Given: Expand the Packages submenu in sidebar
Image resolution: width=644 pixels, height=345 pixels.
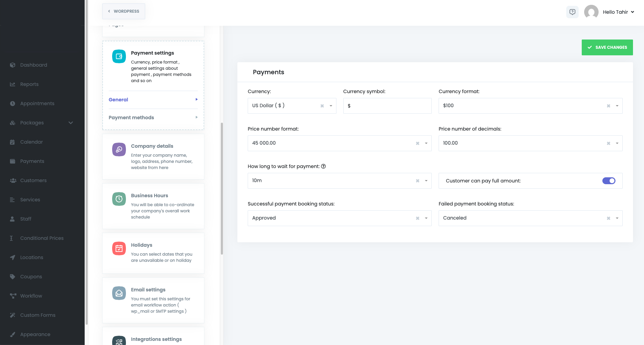Looking at the screenshot, I should [x=71, y=123].
